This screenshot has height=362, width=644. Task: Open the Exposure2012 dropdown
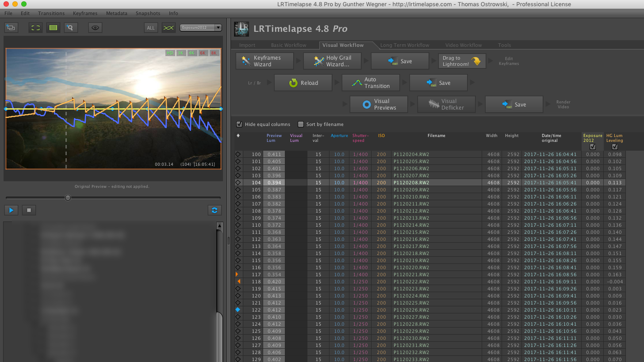pos(200,27)
